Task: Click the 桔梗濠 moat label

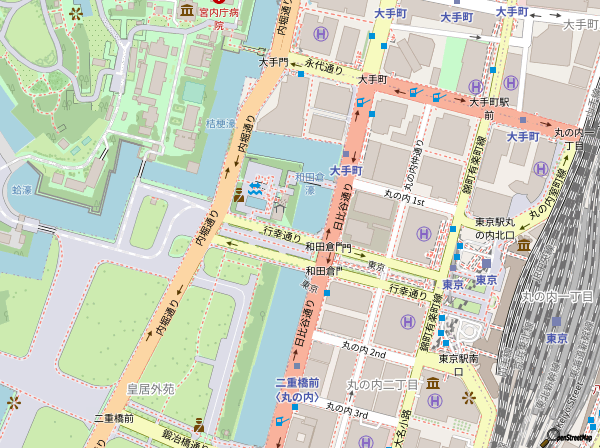Action: coord(220,124)
